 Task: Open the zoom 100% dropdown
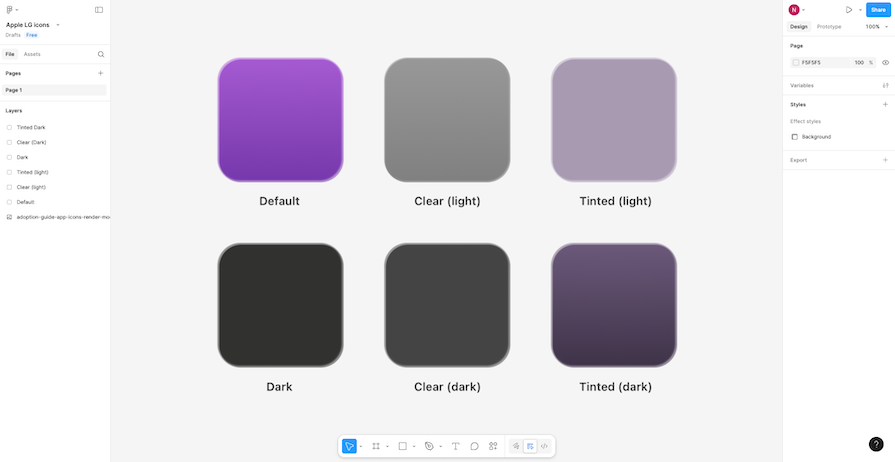(877, 27)
